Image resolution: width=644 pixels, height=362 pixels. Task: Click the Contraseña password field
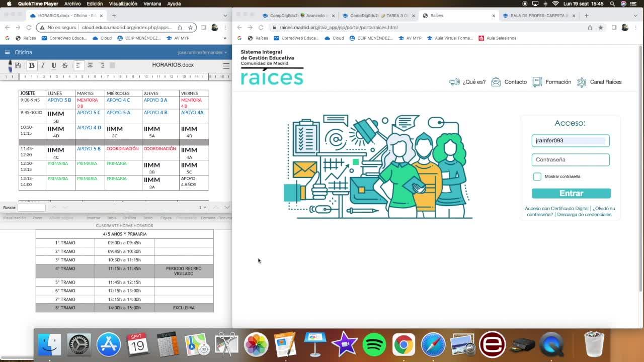(571, 160)
